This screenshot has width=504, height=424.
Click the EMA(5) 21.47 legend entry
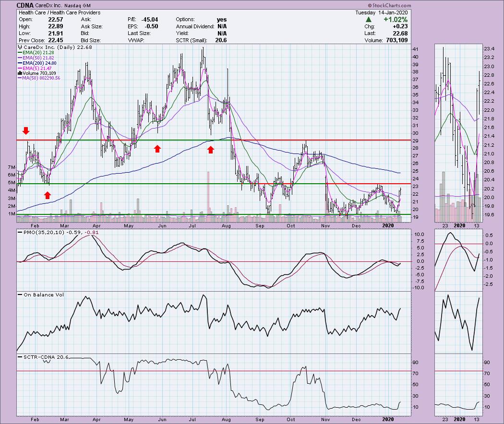click(x=35, y=68)
